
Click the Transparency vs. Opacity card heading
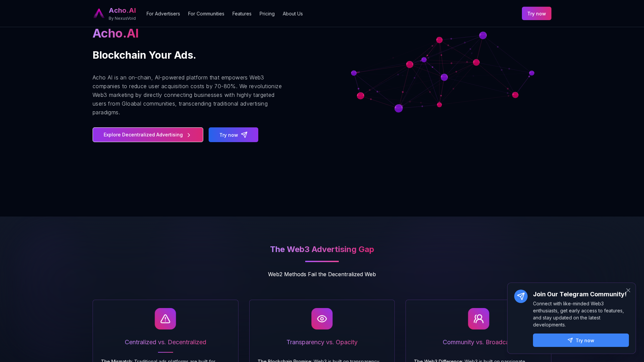click(322, 342)
